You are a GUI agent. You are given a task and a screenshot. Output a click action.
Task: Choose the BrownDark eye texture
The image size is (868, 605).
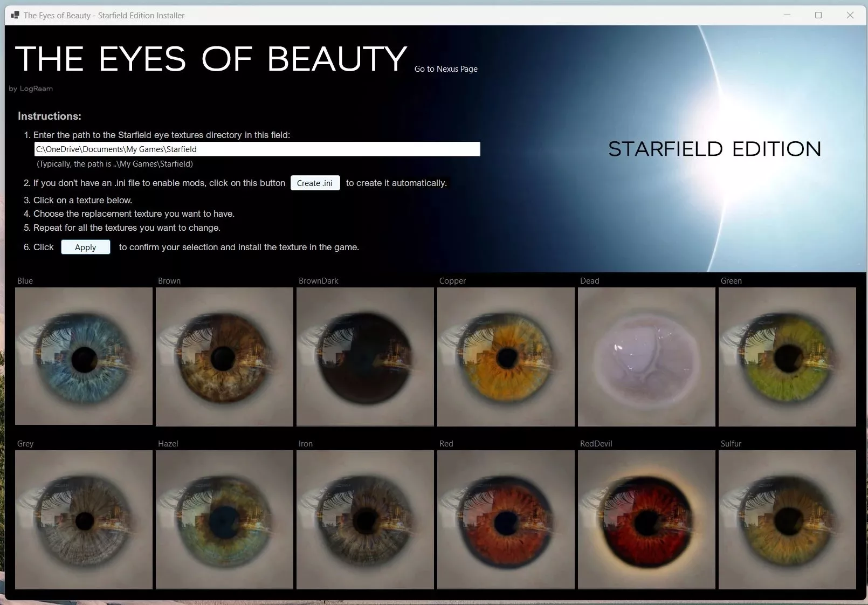[365, 356]
